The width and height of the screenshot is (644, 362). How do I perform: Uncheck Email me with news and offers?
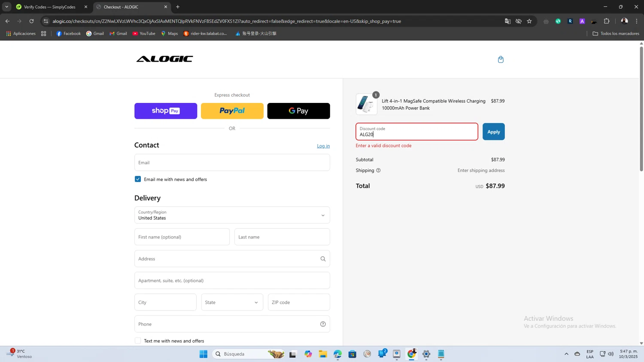point(138,179)
